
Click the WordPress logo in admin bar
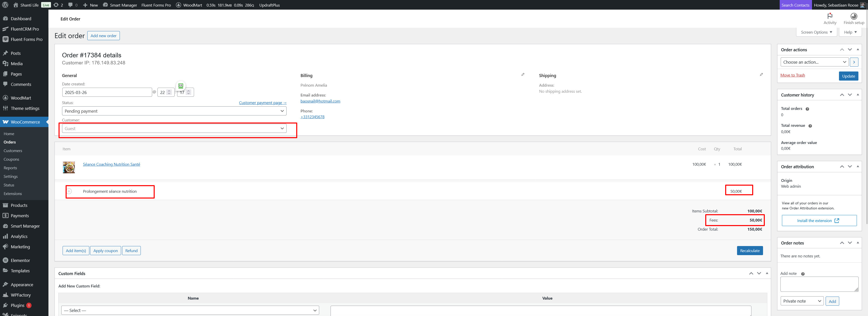pyautogui.click(x=5, y=5)
